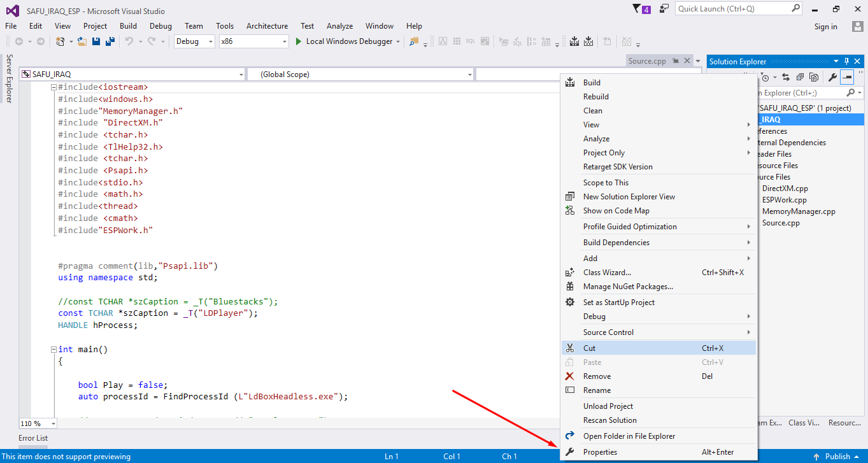Image resolution: width=868 pixels, height=463 pixels.
Task: Click the Sign in link
Action: coord(825,27)
